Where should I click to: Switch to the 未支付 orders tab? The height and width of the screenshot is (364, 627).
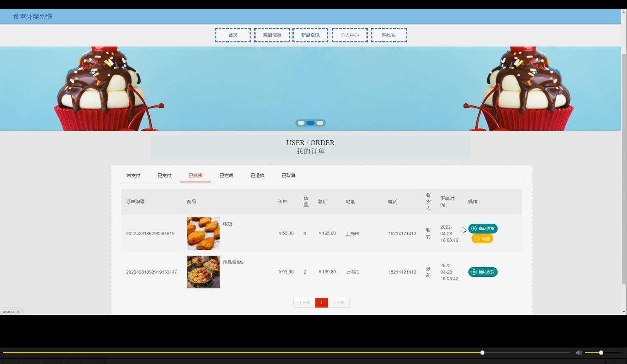[x=133, y=175]
